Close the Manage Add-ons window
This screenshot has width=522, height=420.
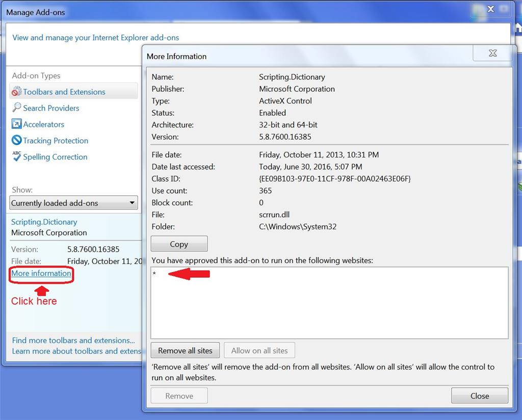coord(491,9)
